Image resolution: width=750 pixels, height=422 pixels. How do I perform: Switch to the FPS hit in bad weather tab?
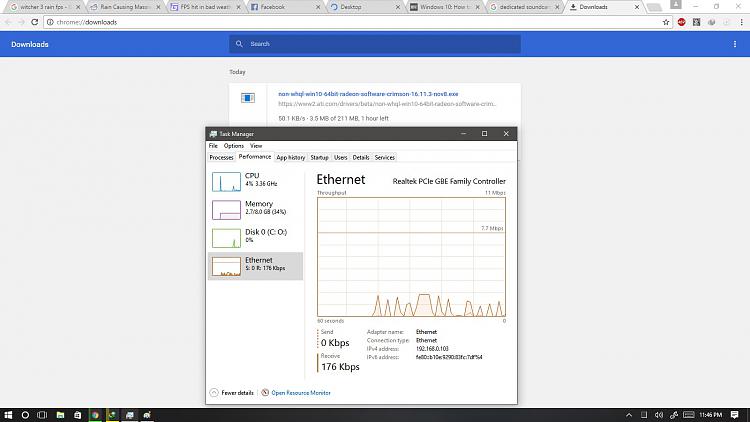point(205,7)
